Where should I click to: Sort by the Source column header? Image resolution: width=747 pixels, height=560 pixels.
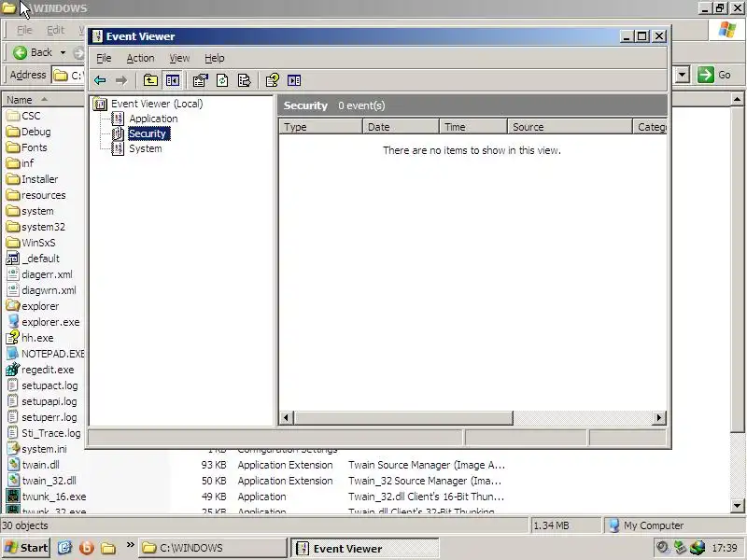coord(570,127)
